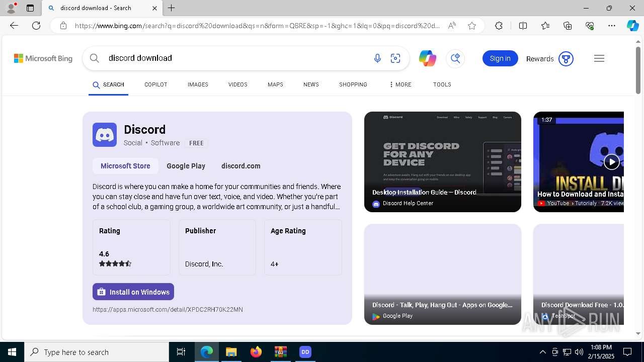
Task: Select the Google Play source tab
Action: [x=186, y=166]
